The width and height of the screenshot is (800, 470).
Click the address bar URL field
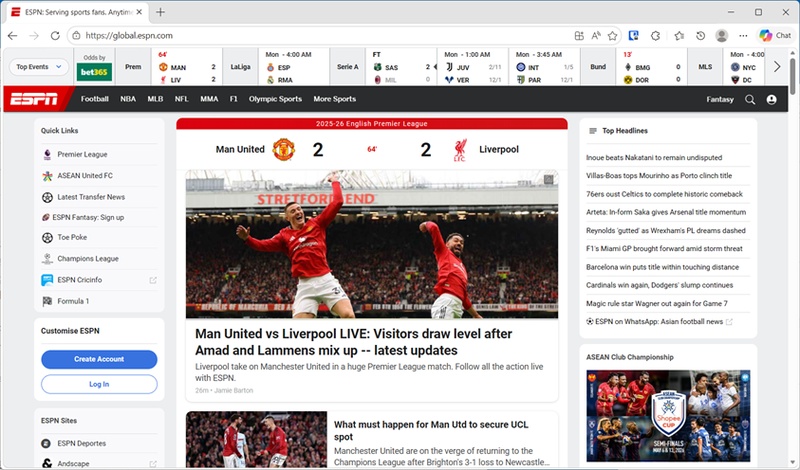point(327,36)
